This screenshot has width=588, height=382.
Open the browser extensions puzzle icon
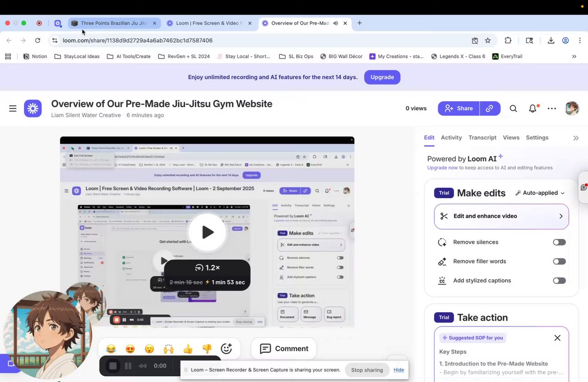508,40
